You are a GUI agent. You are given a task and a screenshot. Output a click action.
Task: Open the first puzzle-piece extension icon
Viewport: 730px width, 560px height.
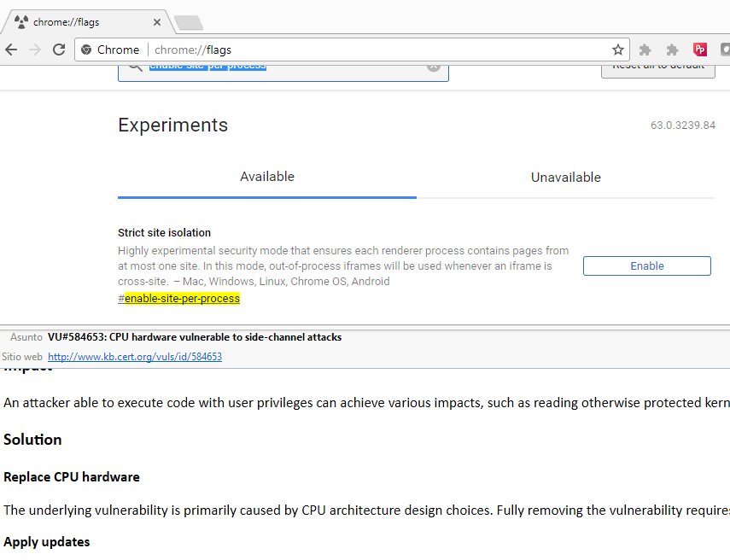click(645, 50)
